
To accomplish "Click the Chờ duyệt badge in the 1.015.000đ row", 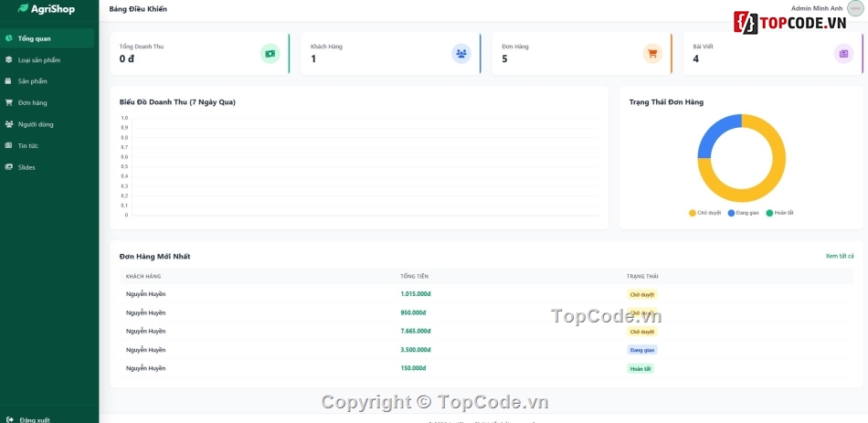I will click(642, 294).
